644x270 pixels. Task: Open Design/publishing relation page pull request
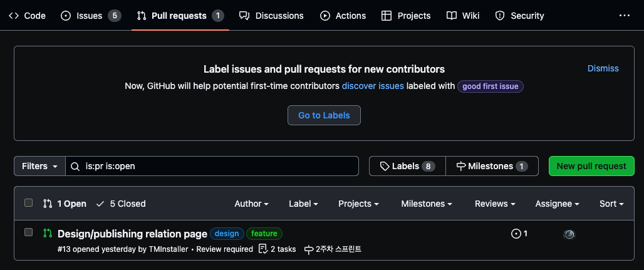click(x=132, y=234)
